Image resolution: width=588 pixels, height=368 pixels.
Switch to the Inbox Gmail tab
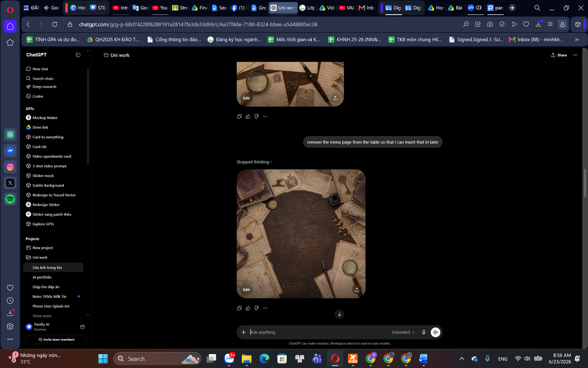[366, 8]
